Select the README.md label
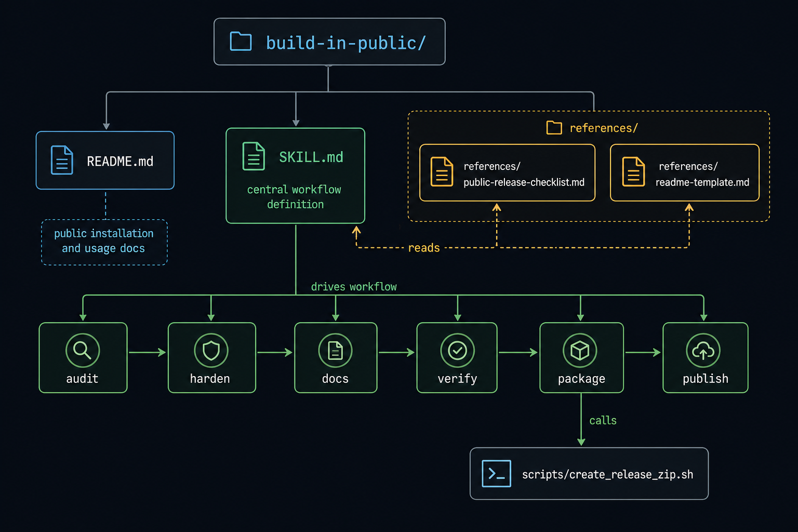This screenshot has width=798, height=532. (120, 162)
